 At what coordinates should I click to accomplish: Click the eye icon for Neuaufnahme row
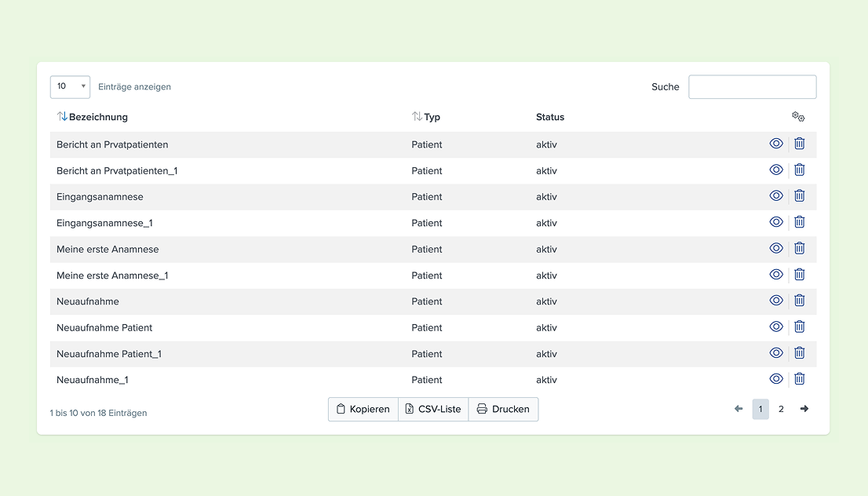[x=776, y=300]
